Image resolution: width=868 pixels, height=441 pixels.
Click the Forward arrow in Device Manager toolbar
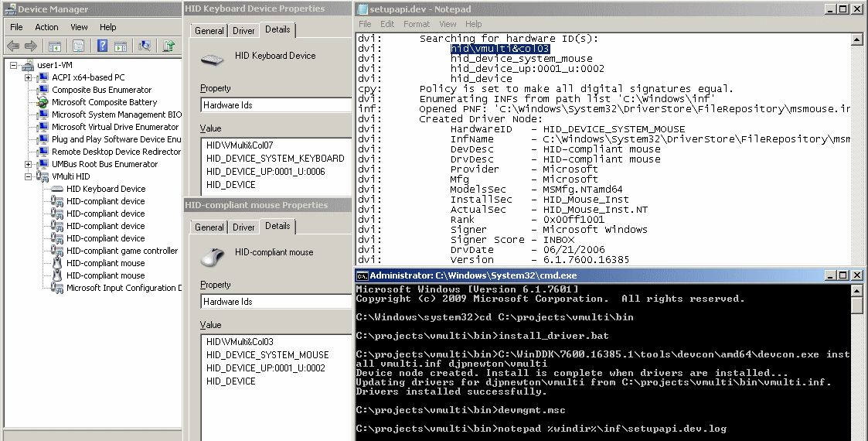[31, 46]
